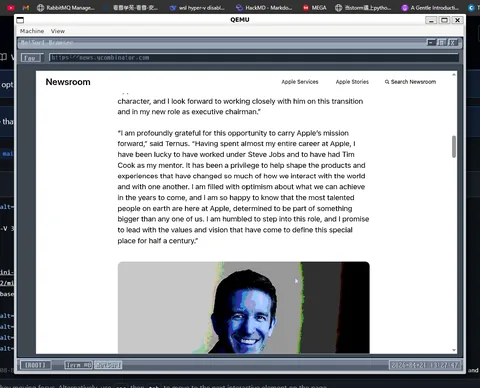Open the Apple Stories link
Image resolution: width=480 pixels, height=388 pixels.
(x=352, y=82)
